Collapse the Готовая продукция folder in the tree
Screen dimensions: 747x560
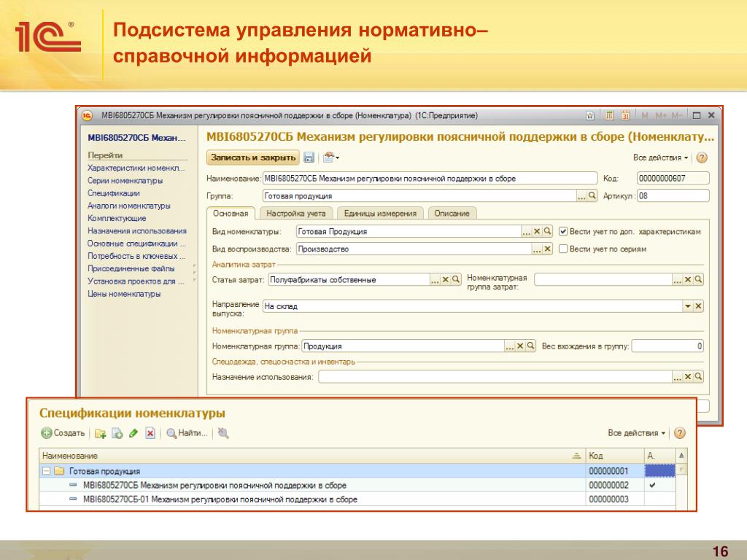pos(46,471)
